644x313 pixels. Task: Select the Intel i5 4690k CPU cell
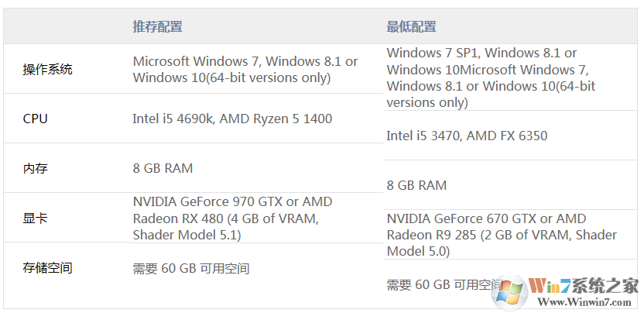pyautogui.click(x=232, y=119)
